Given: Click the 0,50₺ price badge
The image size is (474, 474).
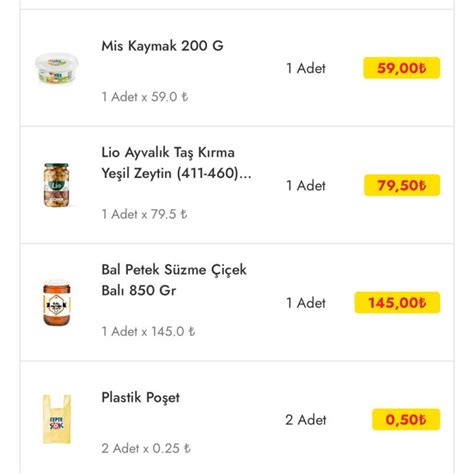Looking at the screenshot, I should point(406,419).
